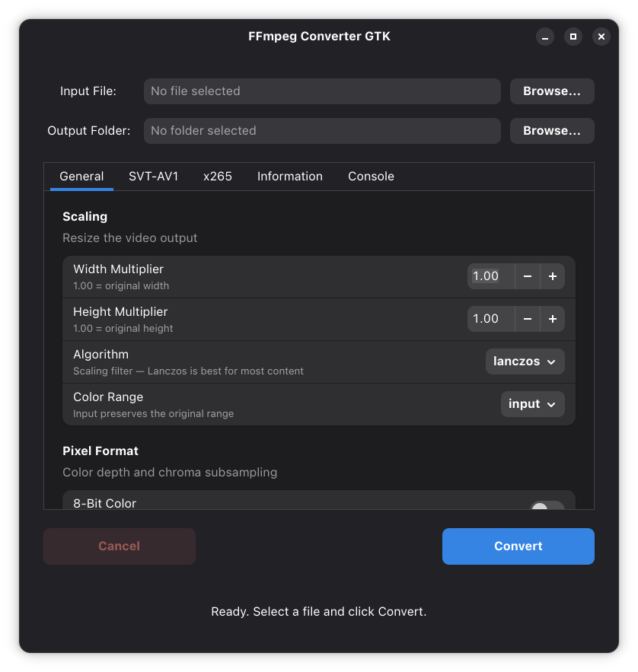
Task: Switch to the SVT-AV1 tab
Action: 153,176
